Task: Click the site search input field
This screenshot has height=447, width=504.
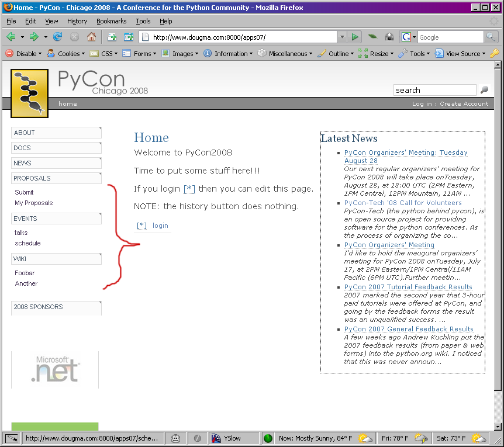Action: (434, 90)
